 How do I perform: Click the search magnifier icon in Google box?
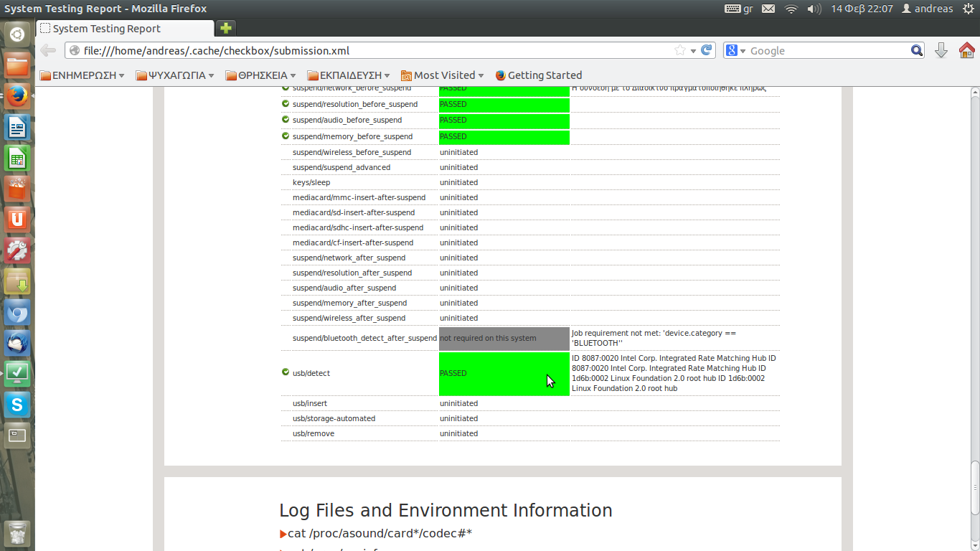(917, 50)
